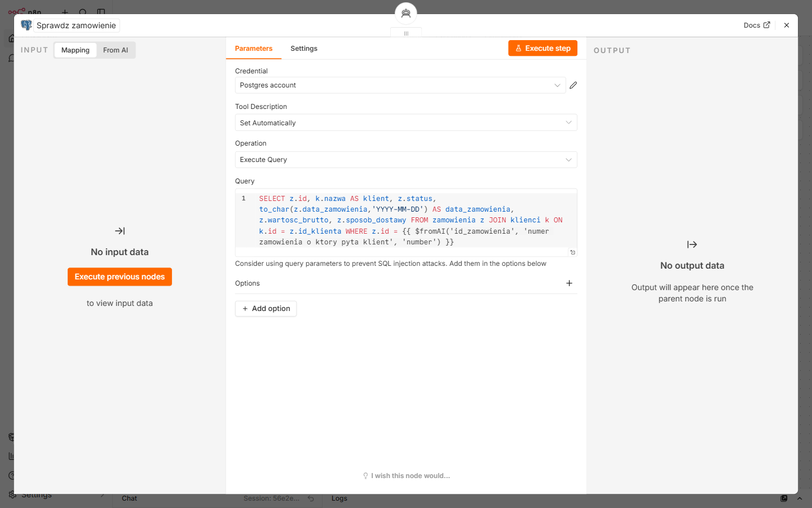Image resolution: width=812 pixels, height=508 pixels.
Task: Switch to the Settings tab
Action: pyautogui.click(x=304, y=49)
